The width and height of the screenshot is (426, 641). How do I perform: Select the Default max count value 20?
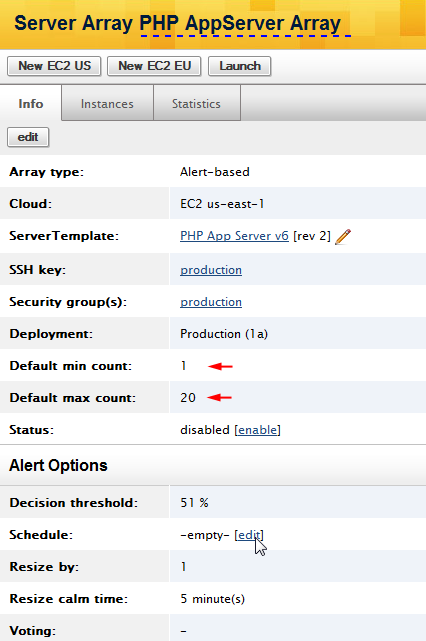pos(188,398)
